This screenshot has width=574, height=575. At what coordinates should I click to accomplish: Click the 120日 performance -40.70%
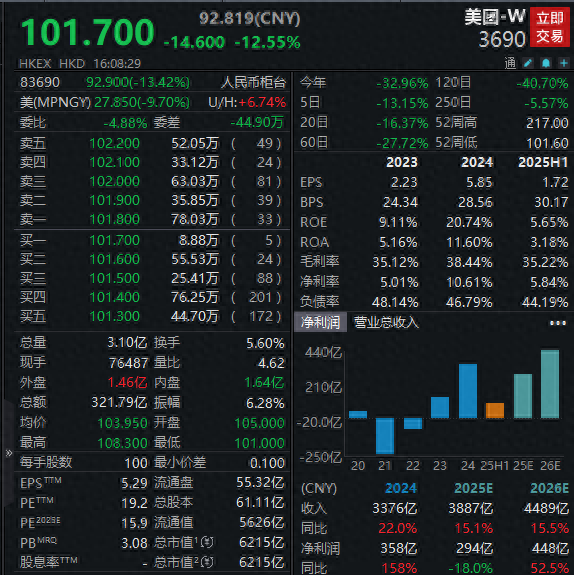(x=542, y=83)
